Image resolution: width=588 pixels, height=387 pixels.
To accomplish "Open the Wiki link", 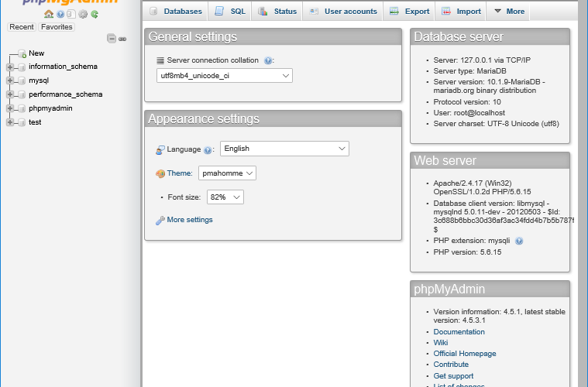I will tap(441, 343).
